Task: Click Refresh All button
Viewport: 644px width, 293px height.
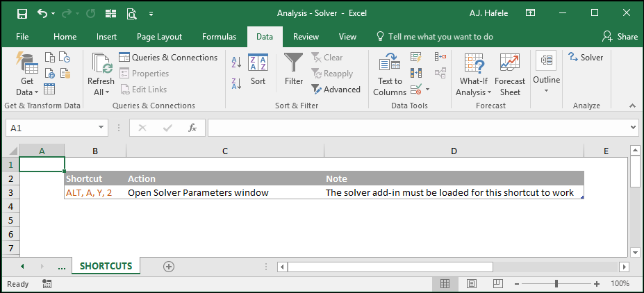Action: coord(101,74)
